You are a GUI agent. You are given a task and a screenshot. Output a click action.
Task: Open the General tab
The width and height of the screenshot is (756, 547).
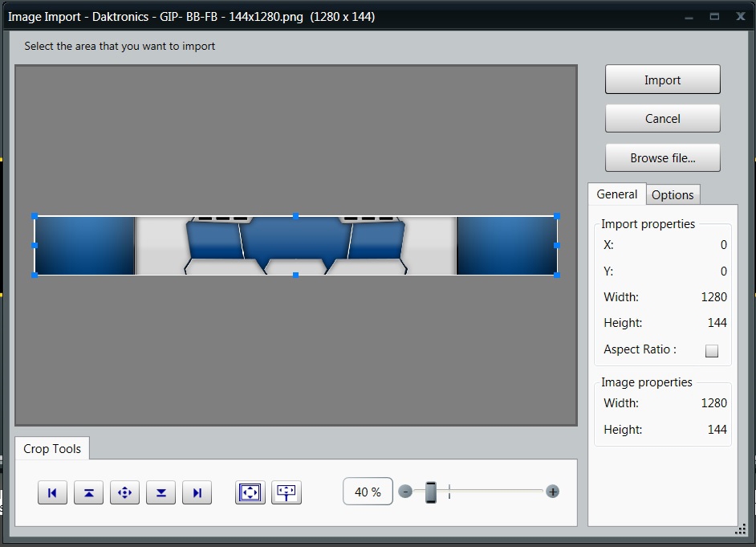617,194
